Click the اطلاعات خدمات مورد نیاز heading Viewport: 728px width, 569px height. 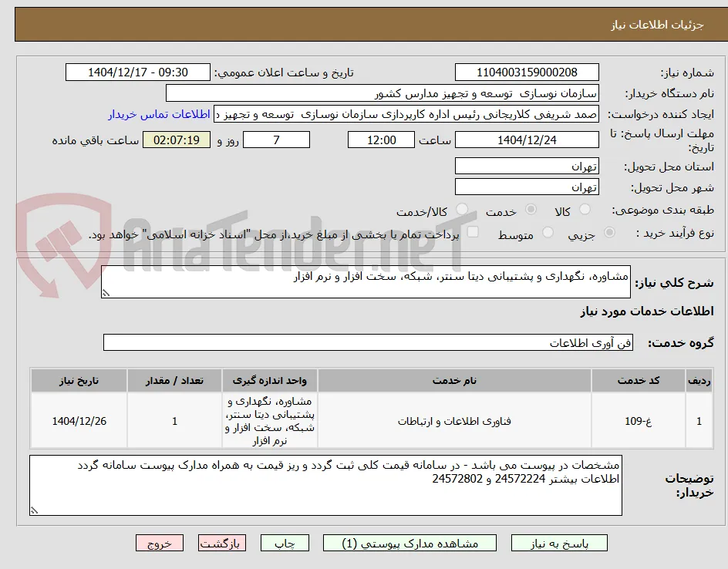pos(647,311)
